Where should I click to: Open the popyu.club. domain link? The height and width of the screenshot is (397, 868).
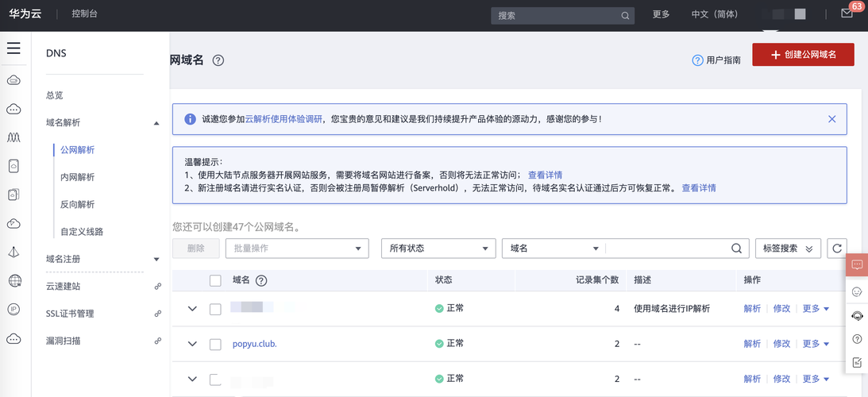click(255, 344)
